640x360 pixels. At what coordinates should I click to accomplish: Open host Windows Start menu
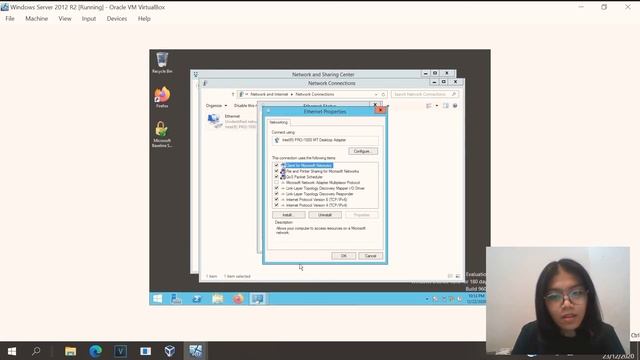(x=12, y=351)
